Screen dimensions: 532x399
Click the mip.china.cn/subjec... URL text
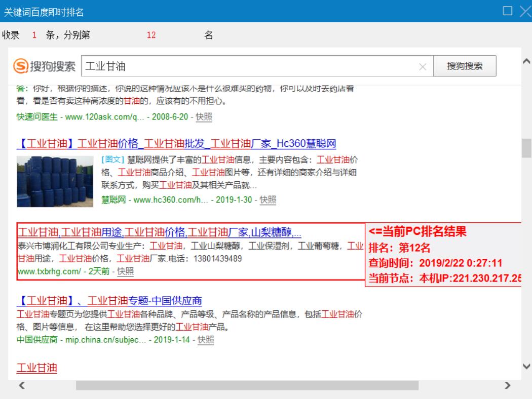coord(105,340)
